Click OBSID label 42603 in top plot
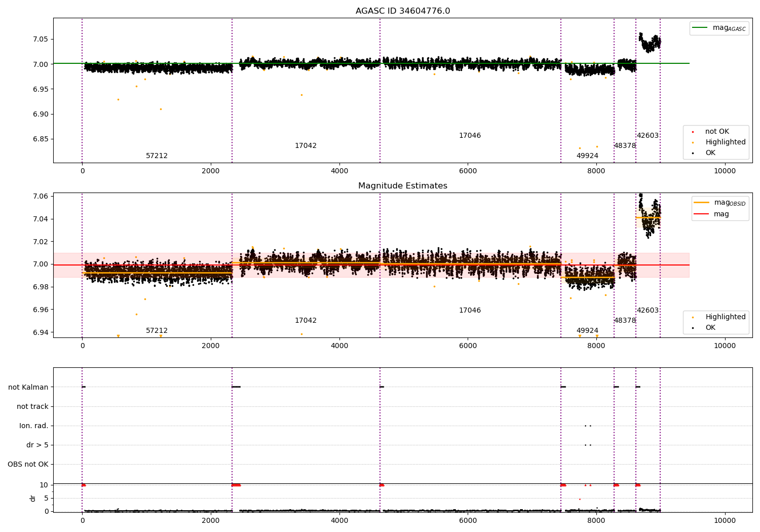 pos(648,136)
